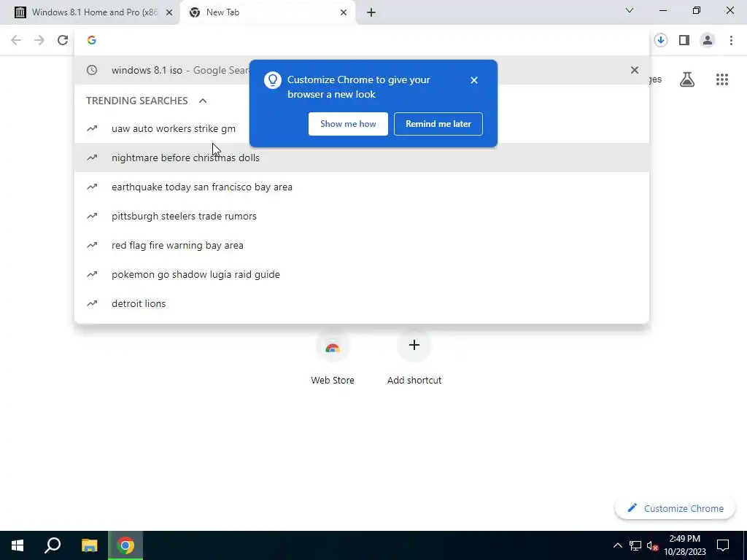This screenshot has height=560, width=747.
Task: Toggle the Chrome side panel icon
Action: pos(684,41)
